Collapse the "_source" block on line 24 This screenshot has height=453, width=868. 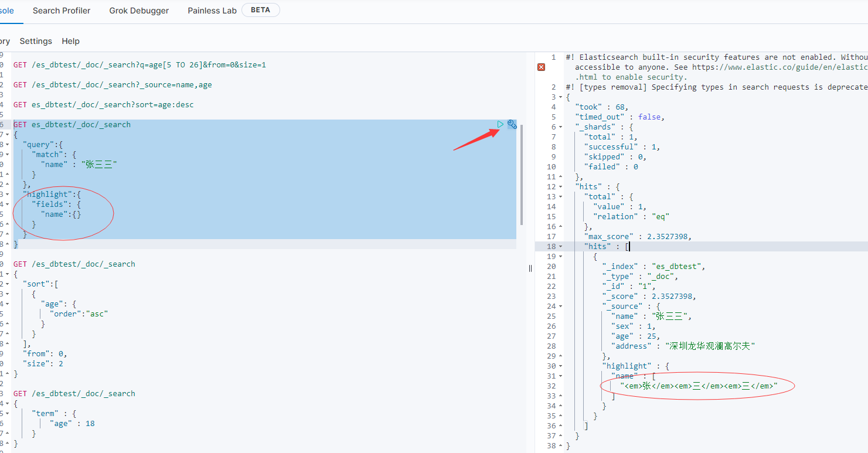coord(560,306)
